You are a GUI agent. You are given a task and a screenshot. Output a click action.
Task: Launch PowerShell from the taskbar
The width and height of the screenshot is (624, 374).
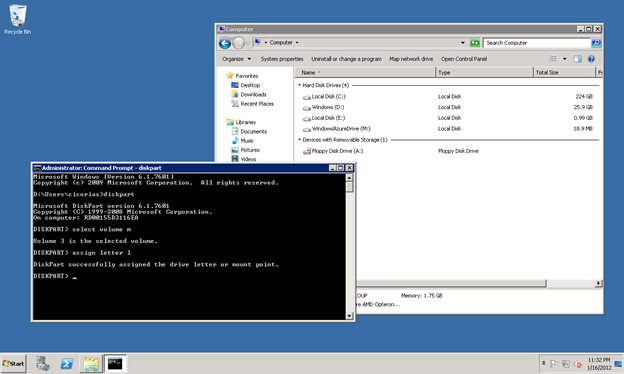point(66,364)
